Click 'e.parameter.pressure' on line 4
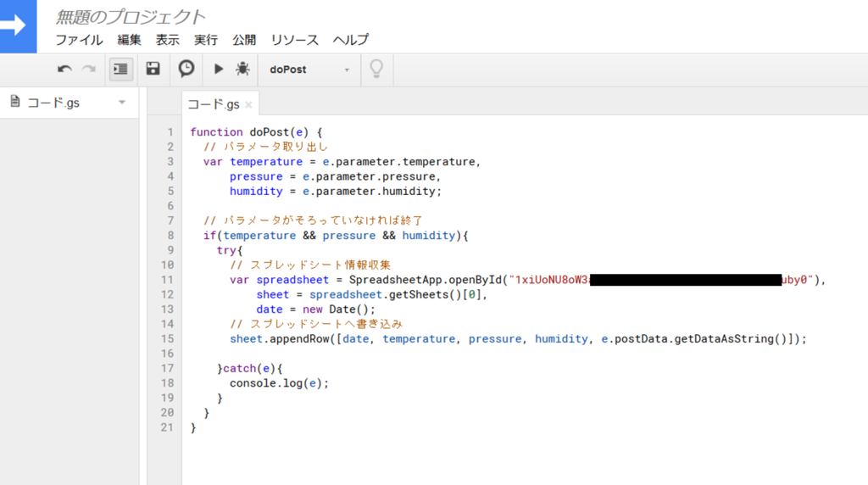 point(369,176)
